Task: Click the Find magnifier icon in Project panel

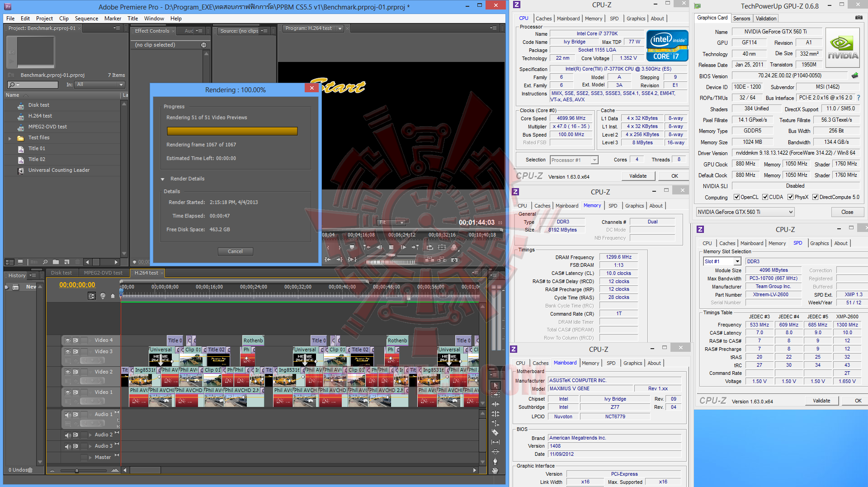Action: pos(45,262)
